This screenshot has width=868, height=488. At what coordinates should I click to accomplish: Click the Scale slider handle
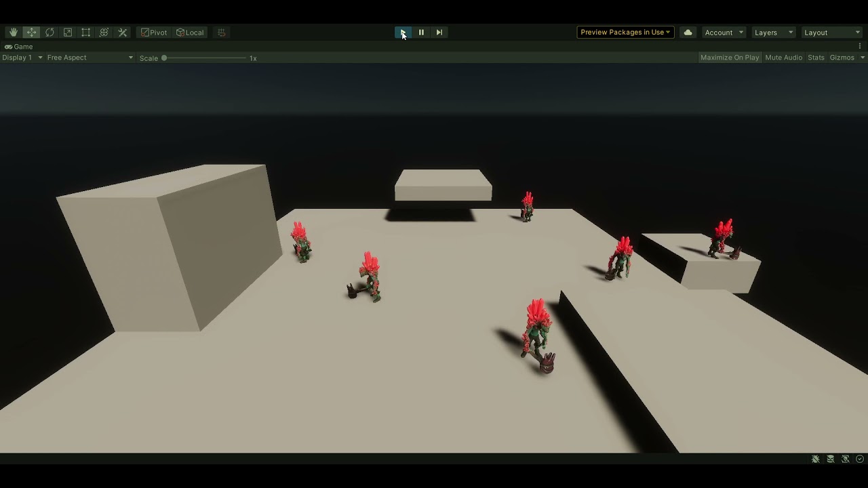[164, 58]
